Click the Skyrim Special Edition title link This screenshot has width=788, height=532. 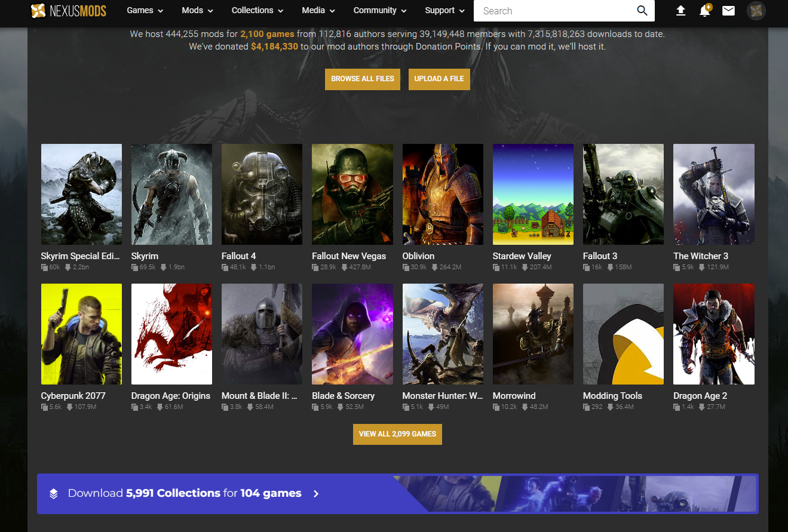point(81,256)
